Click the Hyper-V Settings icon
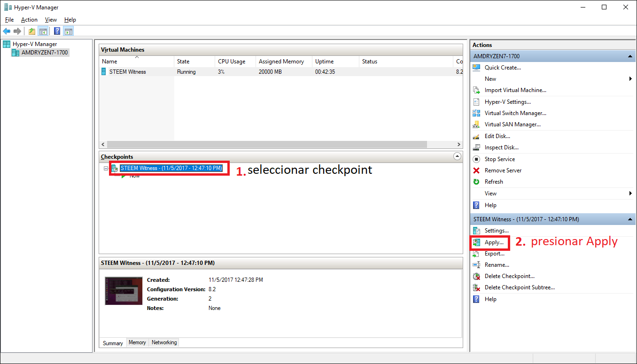637x364 pixels. pyautogui.click(x=476, y=102)
